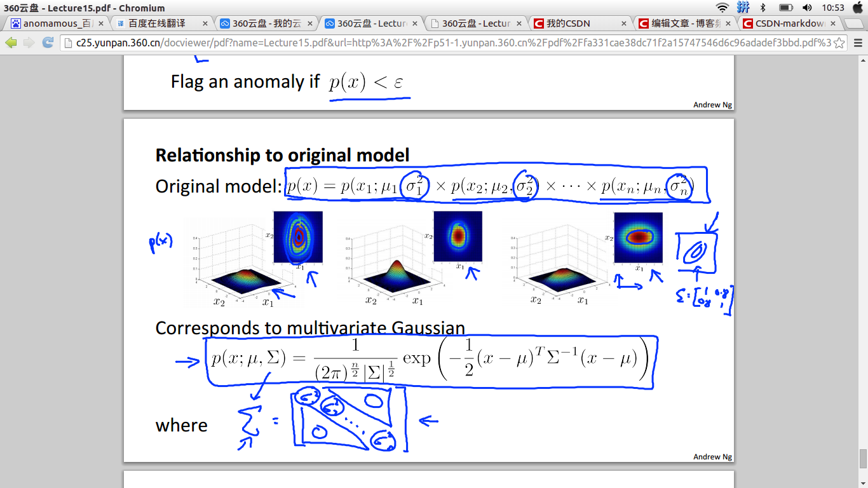The image size is (868, 488).
Task: Close the active 360云盘 Lecture tab
Action: [x=414, y=24]
